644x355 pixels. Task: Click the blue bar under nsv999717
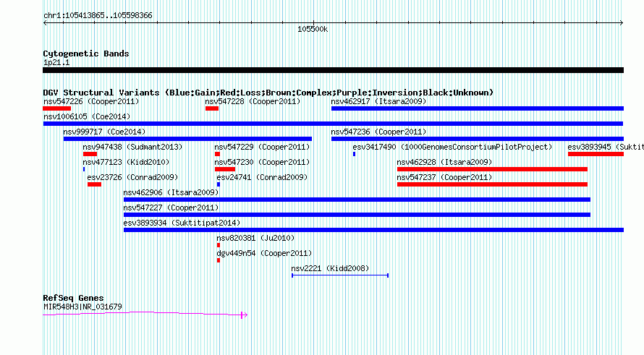pos(187,139)
